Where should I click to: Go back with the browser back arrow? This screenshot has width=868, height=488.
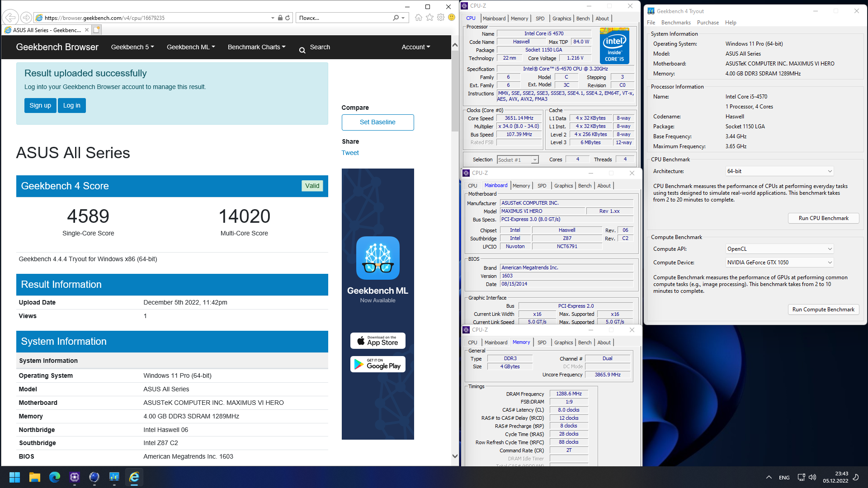(x=10, y=18)
